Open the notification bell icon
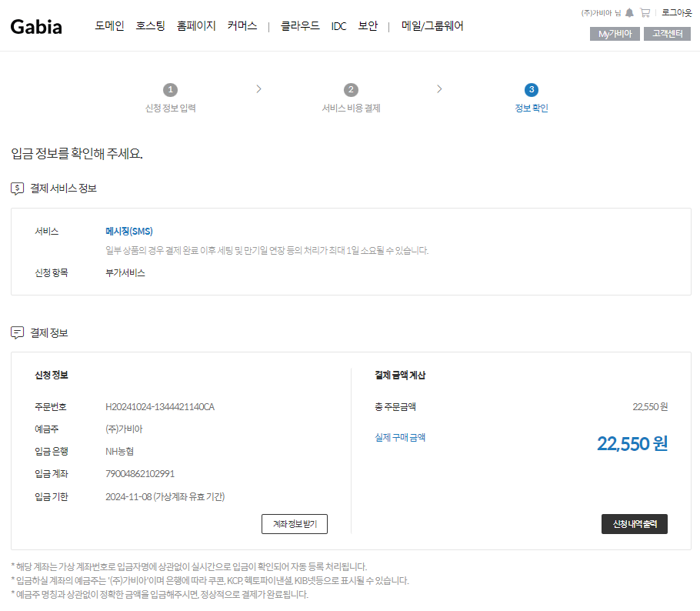The image size is (700, 611). [x=629, y=12]
